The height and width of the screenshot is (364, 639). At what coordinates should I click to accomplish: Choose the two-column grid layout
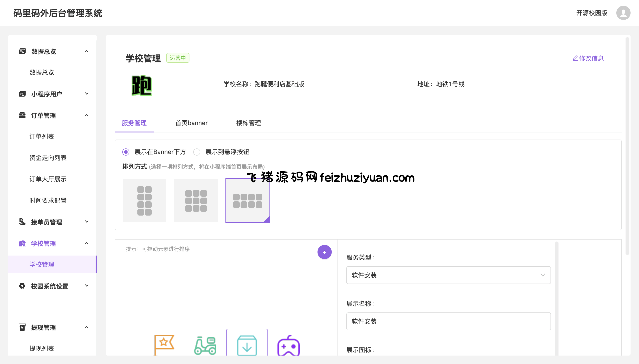[144, 200]
